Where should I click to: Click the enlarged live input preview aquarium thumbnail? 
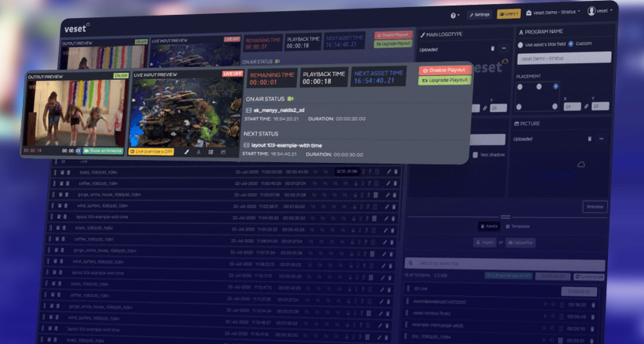[x=186, y=113]
